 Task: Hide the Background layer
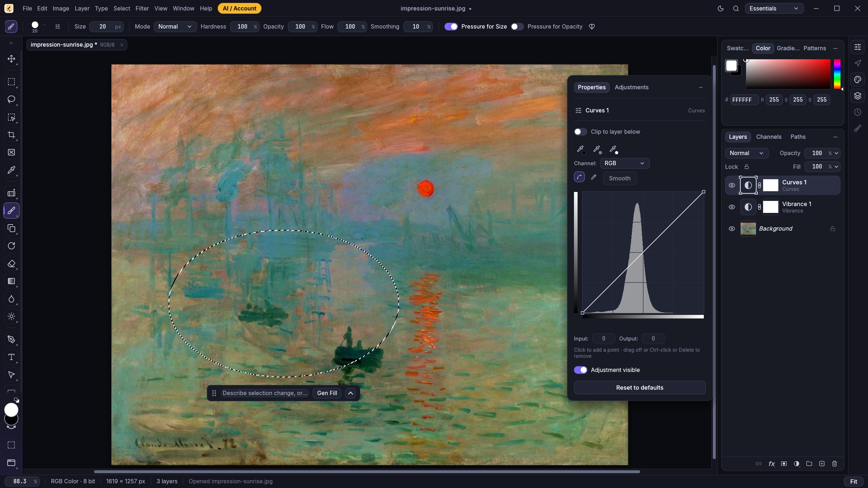(732, 229)
